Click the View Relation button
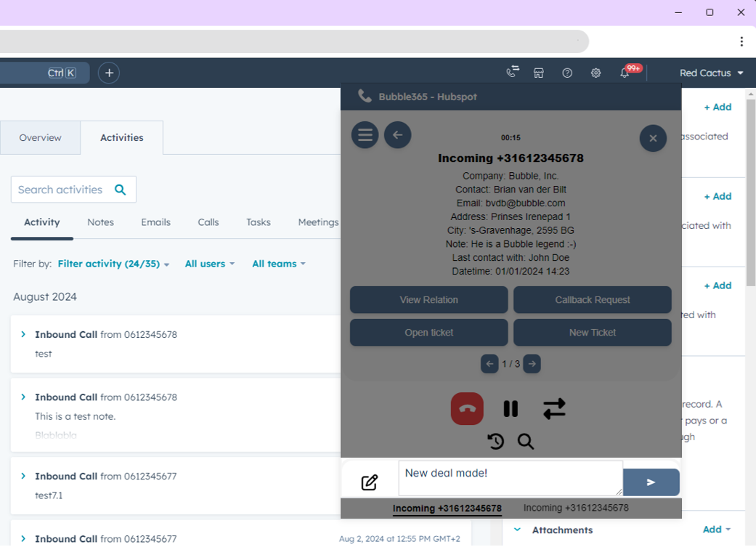 coord(428,299)
